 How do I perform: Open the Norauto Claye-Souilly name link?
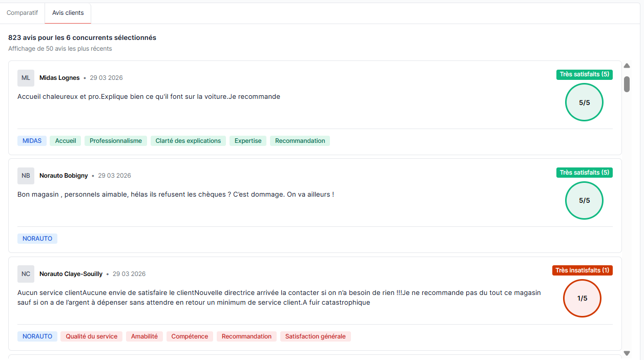tap(71, 274)
